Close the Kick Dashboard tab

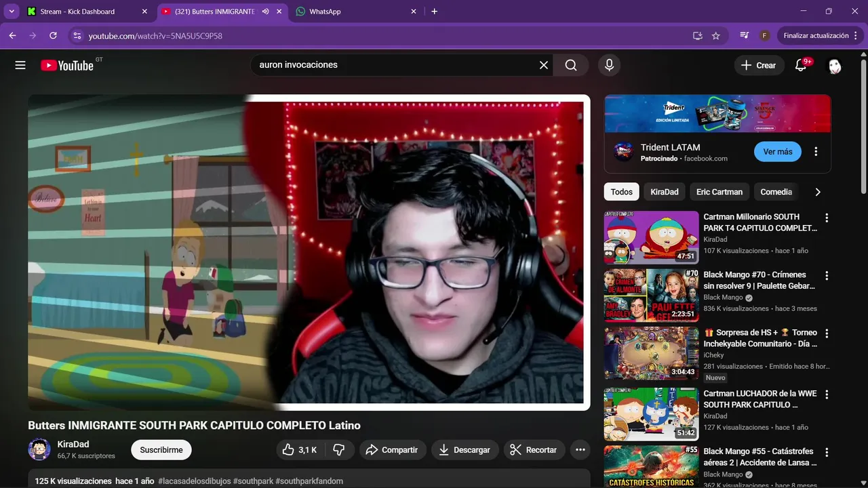point(144,12)
